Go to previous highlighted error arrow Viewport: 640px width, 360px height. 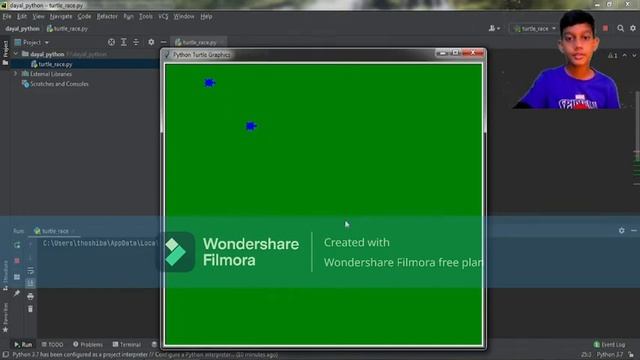tap(624, 55)
